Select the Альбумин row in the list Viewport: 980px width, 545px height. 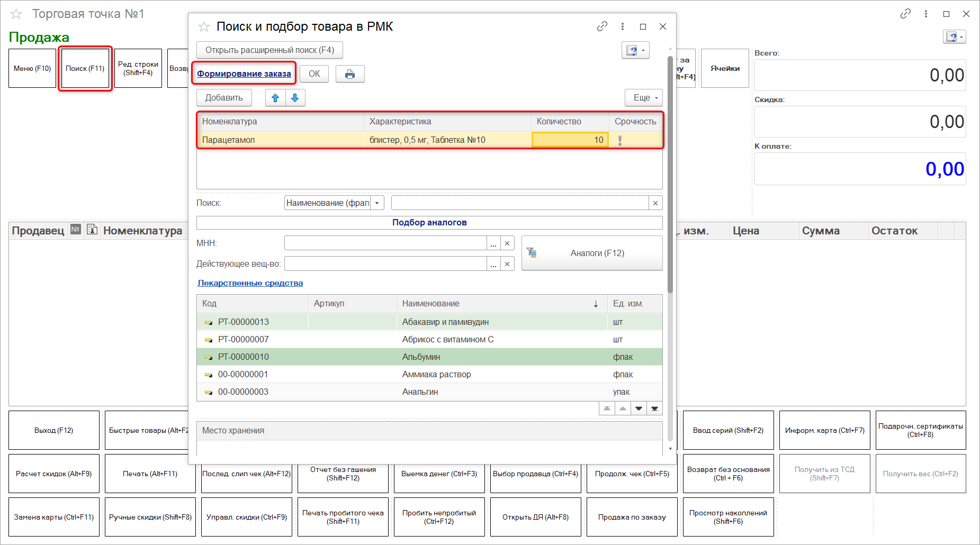pyautogui.click(x=421, y=357)
